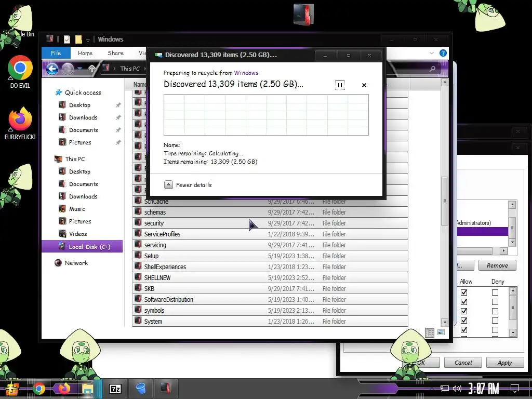532x399 pixels.
Task: Open network status tray icon
Action: click(x=444, y=389)
